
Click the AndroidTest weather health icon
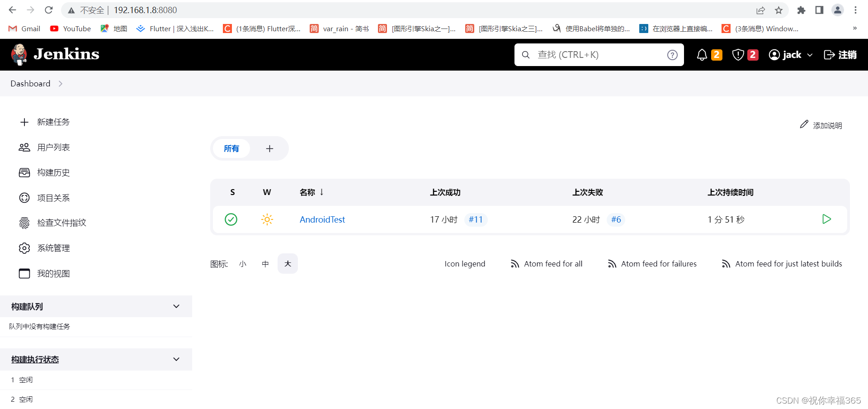pos(267,219)
